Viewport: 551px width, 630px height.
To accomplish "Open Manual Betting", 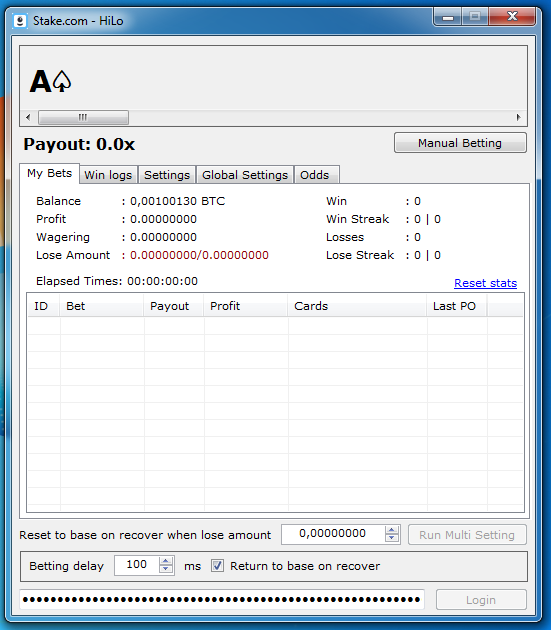I will tap(460, 143).
